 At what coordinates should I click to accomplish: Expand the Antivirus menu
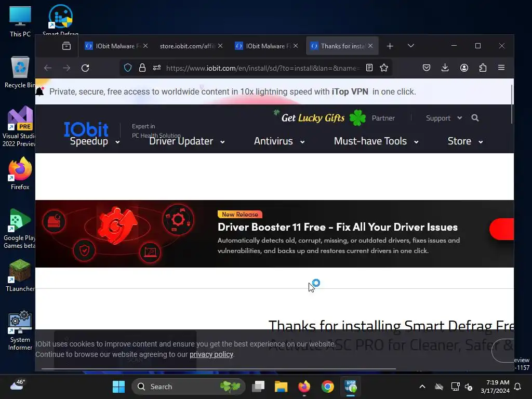click(279, 141)
